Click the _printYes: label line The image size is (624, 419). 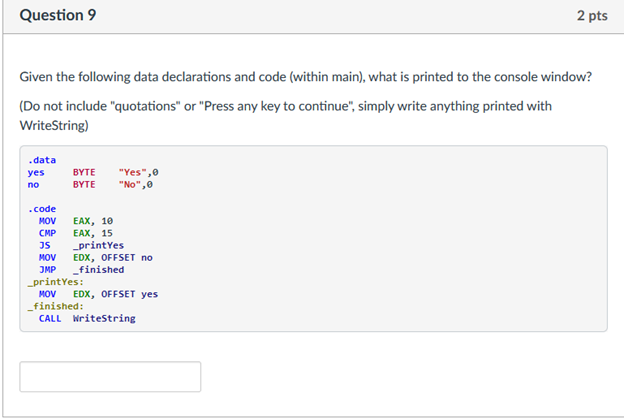(56, 282)
